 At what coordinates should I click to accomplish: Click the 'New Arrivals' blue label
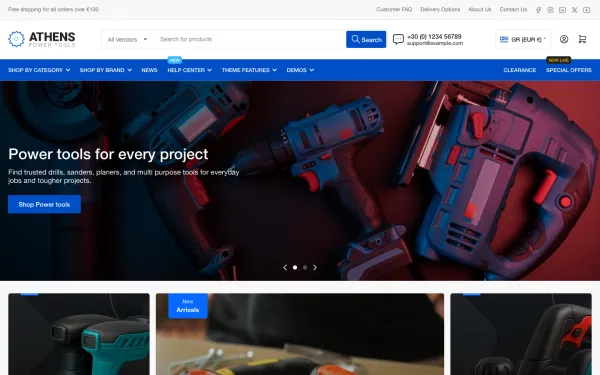[188, 306]
